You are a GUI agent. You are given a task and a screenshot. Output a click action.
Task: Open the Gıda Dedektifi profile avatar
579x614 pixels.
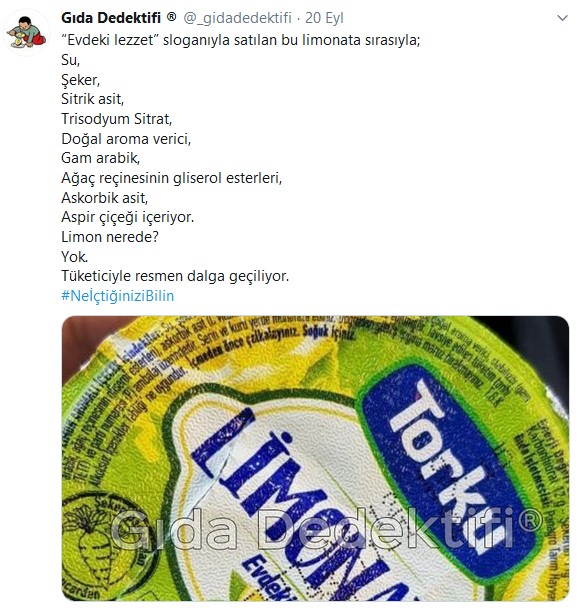pyautogui.click(x=27, y=33)
